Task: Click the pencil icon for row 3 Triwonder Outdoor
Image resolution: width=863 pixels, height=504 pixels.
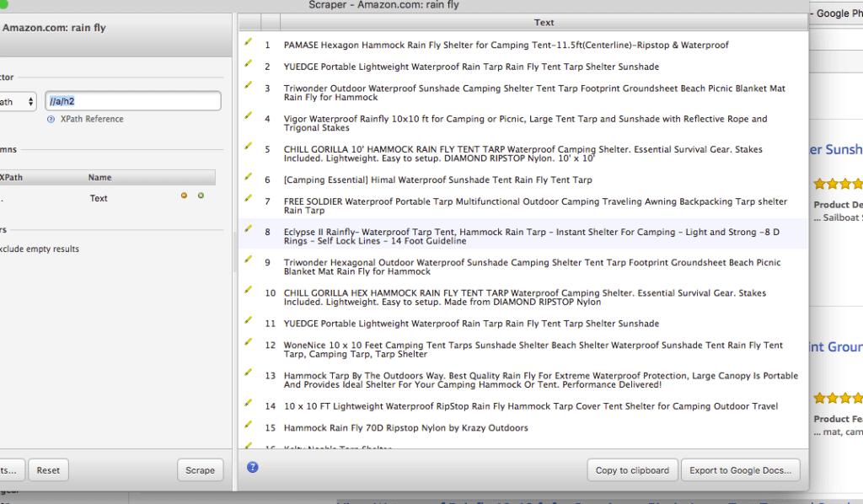Action: 249,85
